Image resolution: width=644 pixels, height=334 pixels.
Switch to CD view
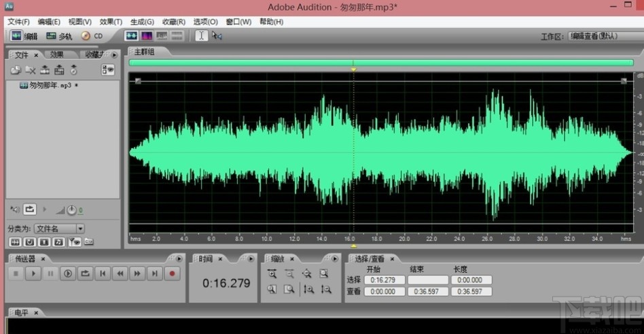(x=92, y=36)
